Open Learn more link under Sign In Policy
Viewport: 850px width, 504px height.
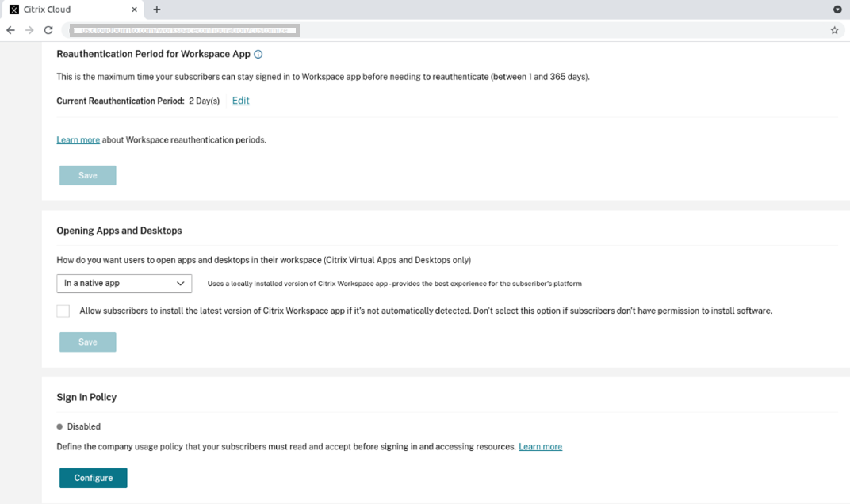(x=540, y=447)
